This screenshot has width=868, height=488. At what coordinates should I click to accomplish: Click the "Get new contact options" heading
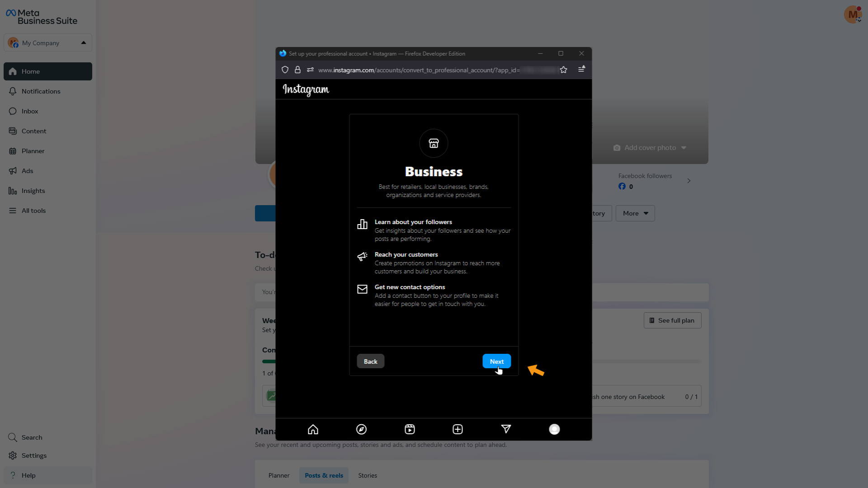click(410, 287)
